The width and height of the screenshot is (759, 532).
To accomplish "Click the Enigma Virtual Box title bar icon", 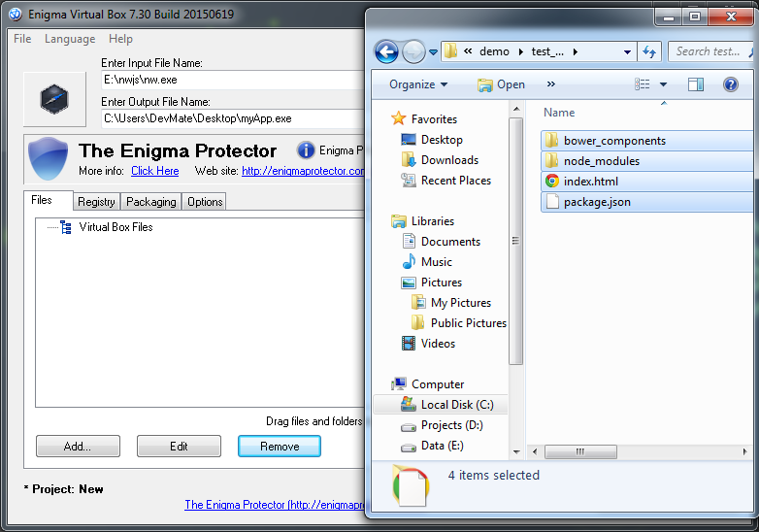I will click(16, 14).
